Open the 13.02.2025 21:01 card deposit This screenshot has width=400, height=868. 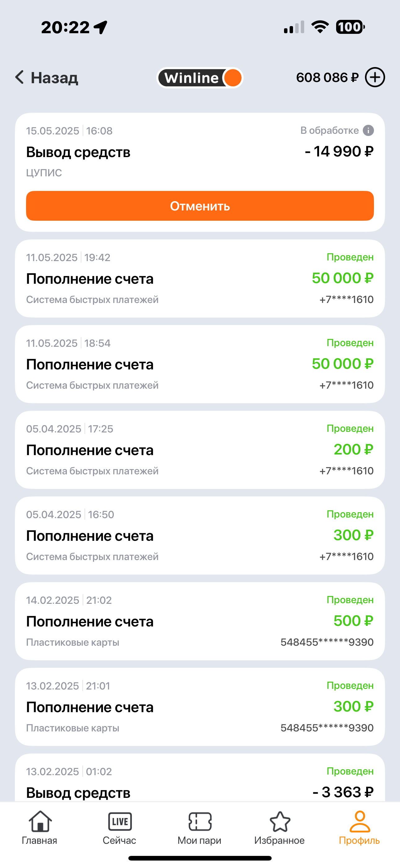click(200, 707)
